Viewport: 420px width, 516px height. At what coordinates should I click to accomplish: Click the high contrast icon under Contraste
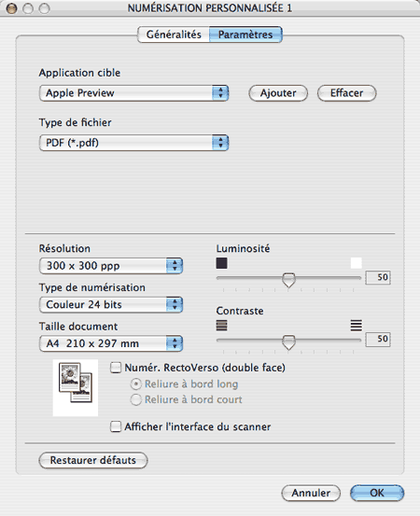click(x=357, y=326)
